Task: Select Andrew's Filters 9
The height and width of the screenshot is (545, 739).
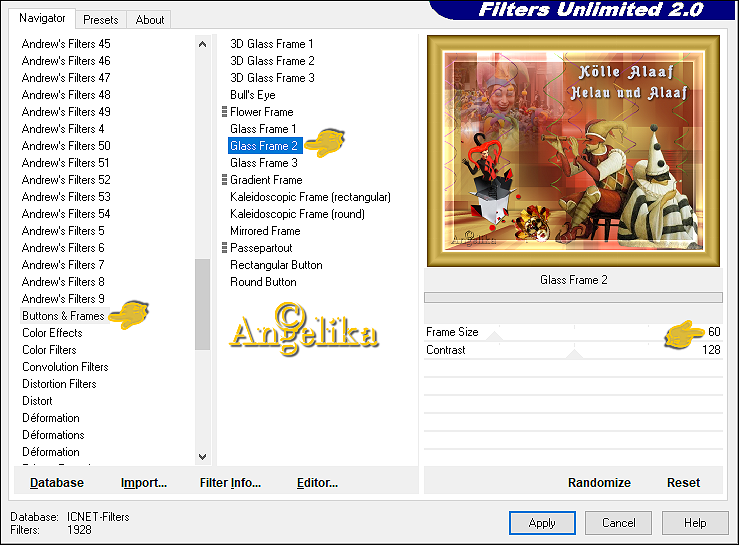Action: tap(63, 298)
